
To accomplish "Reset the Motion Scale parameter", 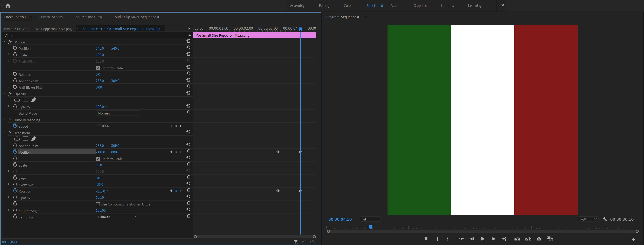I will click(x=189, y=54).
